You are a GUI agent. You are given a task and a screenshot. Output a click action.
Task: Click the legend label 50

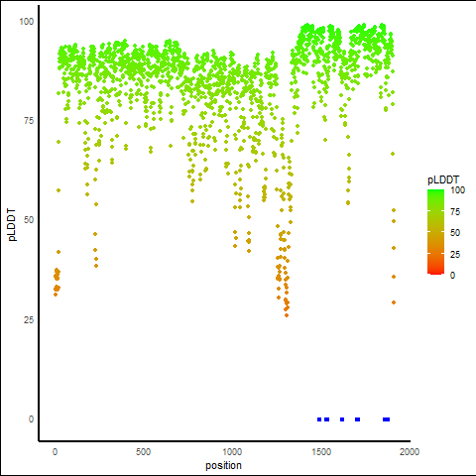pyautogui.click(x=455, y=233)
